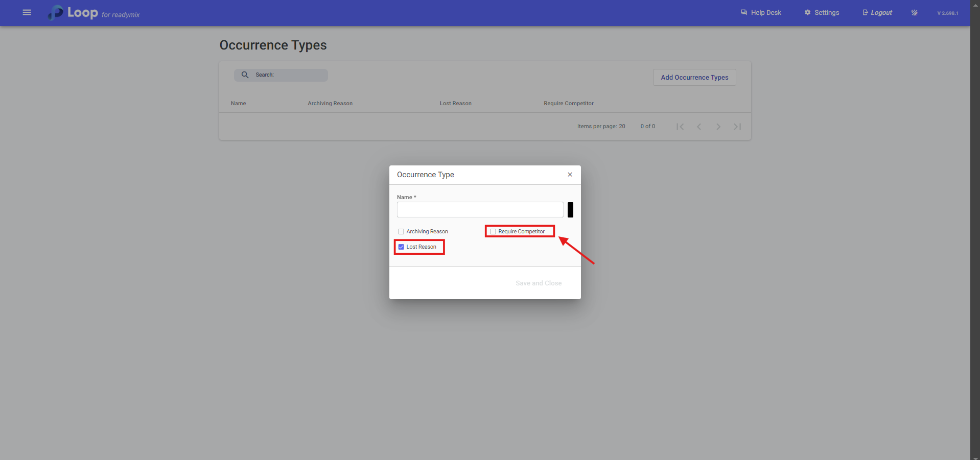Open the hamburger navigation menu
This screenshot has height=460, width=980.
click(x=27, y=13)
